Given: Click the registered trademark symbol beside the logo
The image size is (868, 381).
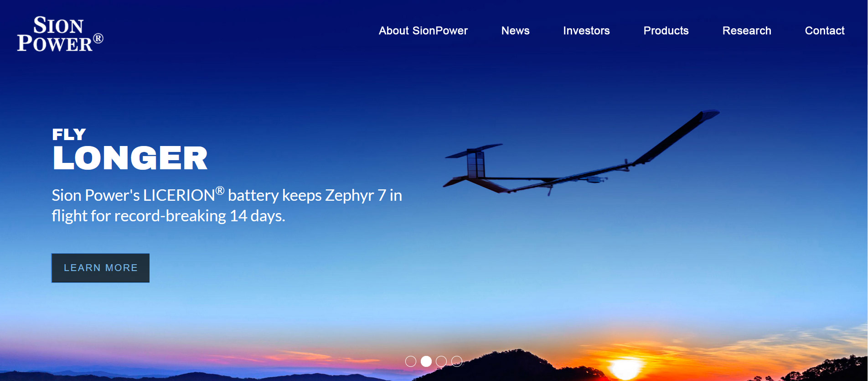Looking at the screenshot, I should coord(98,38).
